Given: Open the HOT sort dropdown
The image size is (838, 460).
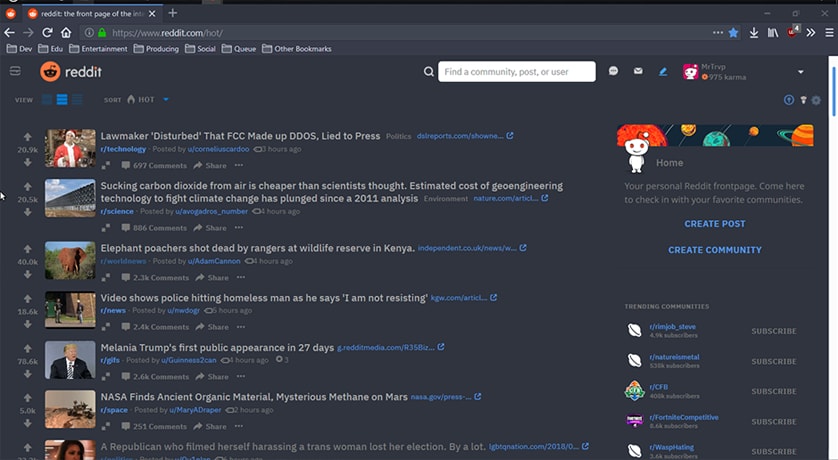Looking at the screenshot, I should (148, 99).
